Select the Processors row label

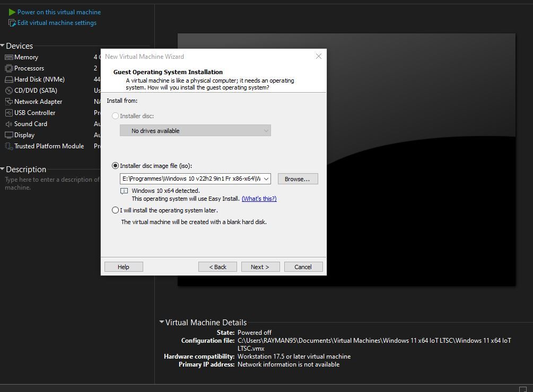click(x=29, y=68)
